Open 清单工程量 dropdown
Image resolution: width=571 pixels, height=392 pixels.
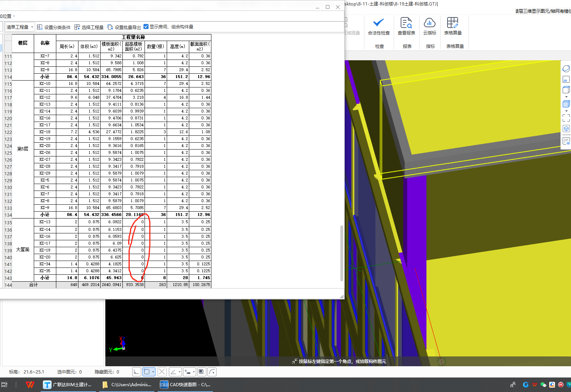click(20, 27)
